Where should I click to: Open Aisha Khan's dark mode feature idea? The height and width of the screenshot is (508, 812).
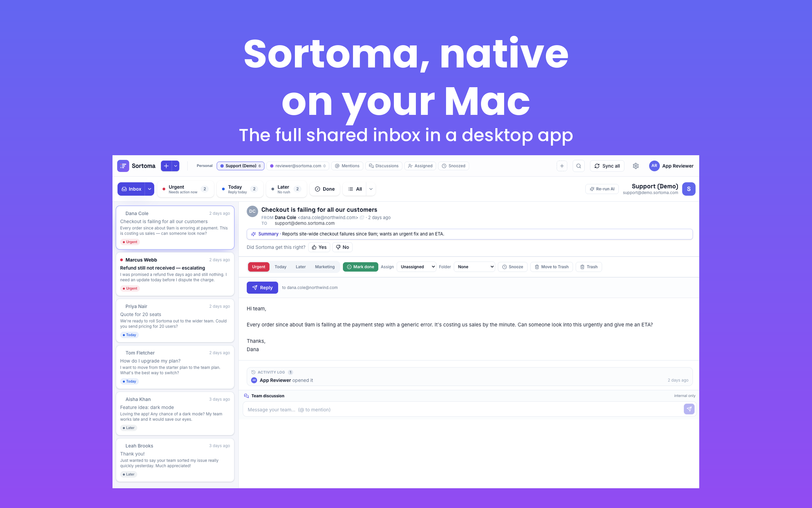(x=175, y=413)
